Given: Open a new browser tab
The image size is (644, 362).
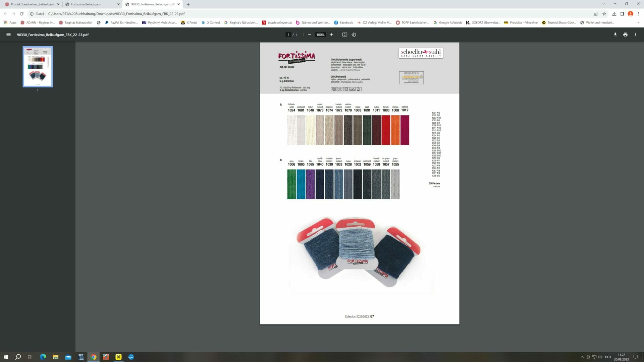Looking at the screenshot, I should coord(188,4).
